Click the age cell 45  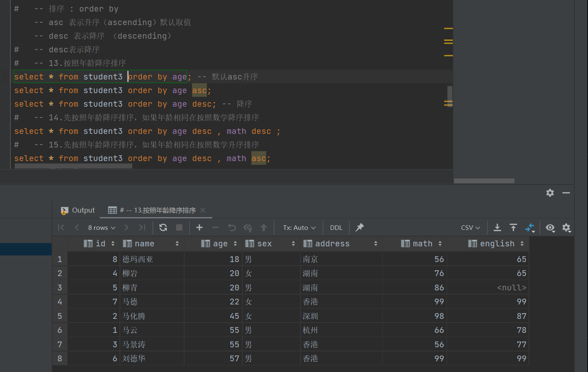(x=213, y=316)
